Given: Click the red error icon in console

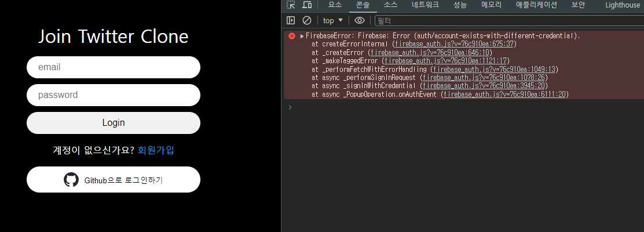Looking at the screenshot, I should pos(292,36).
